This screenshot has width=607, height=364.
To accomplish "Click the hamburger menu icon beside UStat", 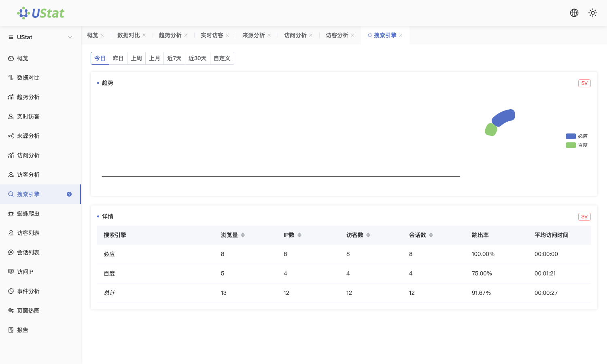I will click(11, 37).
